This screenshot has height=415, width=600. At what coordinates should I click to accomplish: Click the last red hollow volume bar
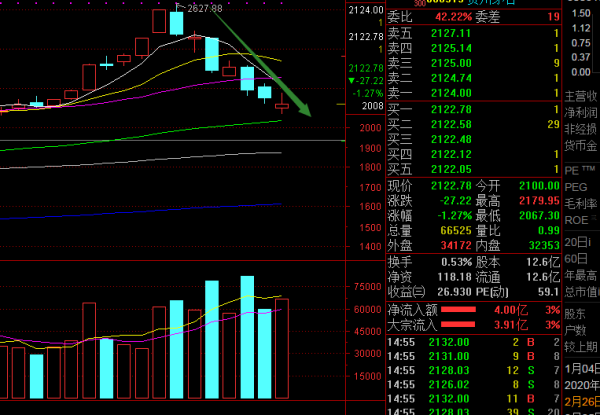point(281,346)
